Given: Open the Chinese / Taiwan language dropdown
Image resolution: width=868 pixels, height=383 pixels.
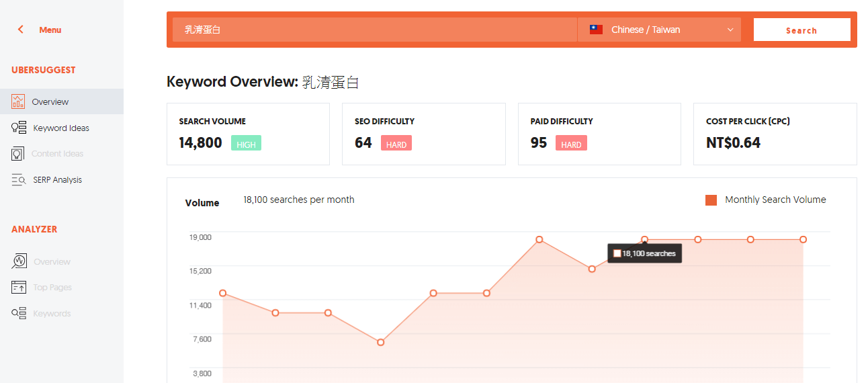Looking at the screenshot, I should [x=658, y=30].
